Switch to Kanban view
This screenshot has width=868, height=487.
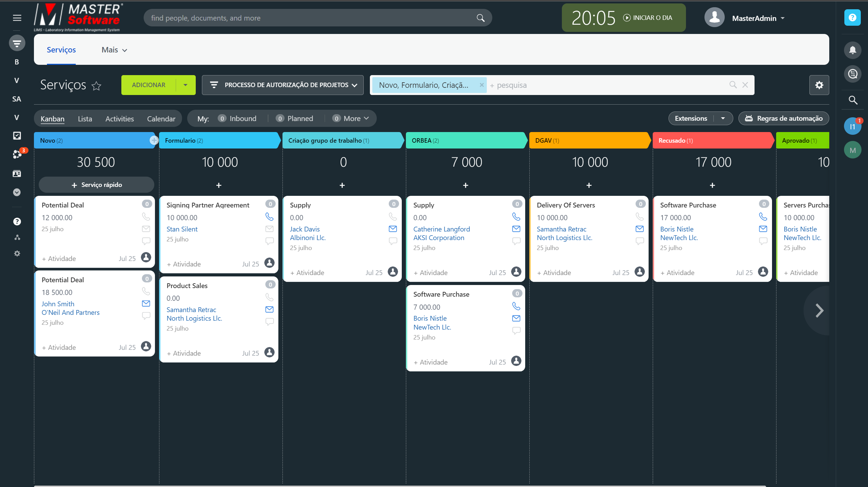(x=52, y=119)
